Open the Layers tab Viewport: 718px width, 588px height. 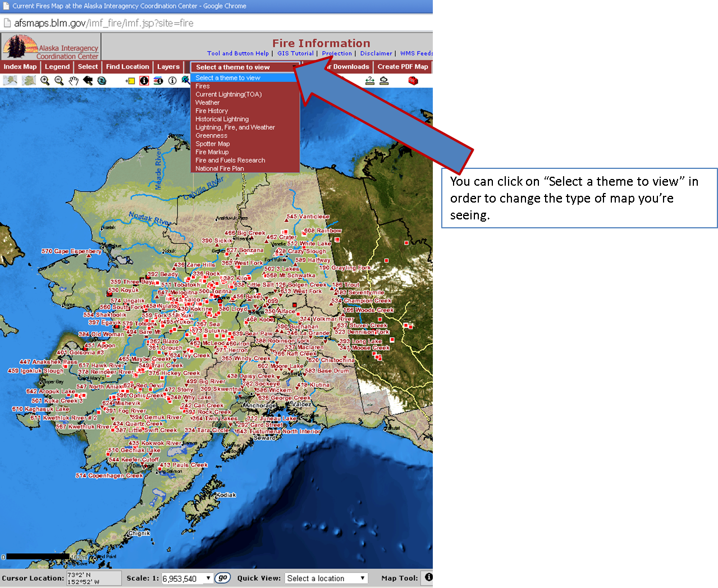[x=168, y=67]
